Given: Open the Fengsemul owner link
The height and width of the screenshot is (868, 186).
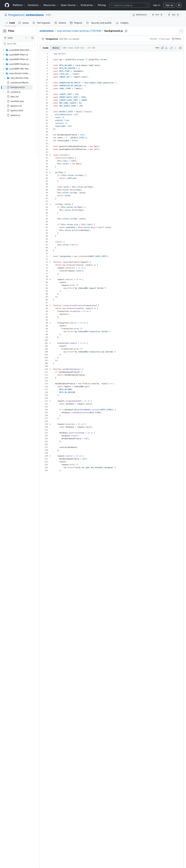Looking at the screenshot, I should tap(16, 15).
